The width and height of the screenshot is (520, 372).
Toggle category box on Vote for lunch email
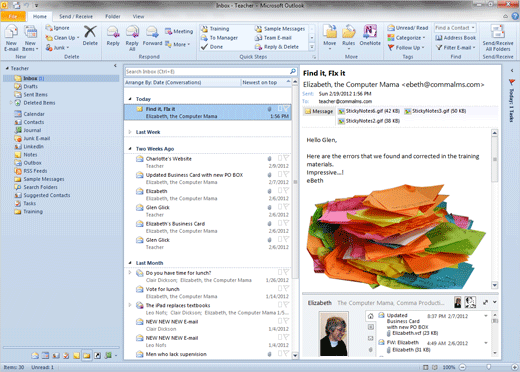click(x=280, y=288)
